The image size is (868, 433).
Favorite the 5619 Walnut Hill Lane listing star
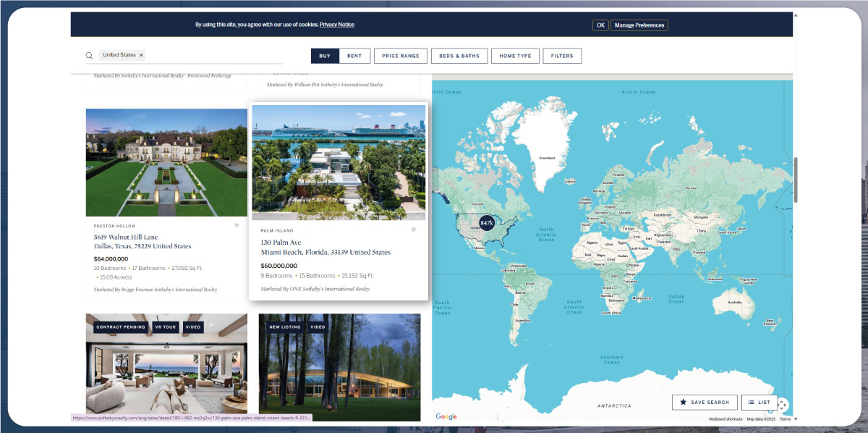click(x=236, y=225)
